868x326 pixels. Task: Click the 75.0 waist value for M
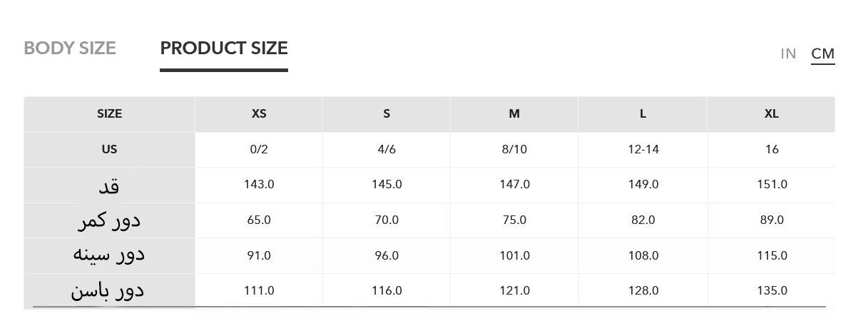click(x=514, y=220)
